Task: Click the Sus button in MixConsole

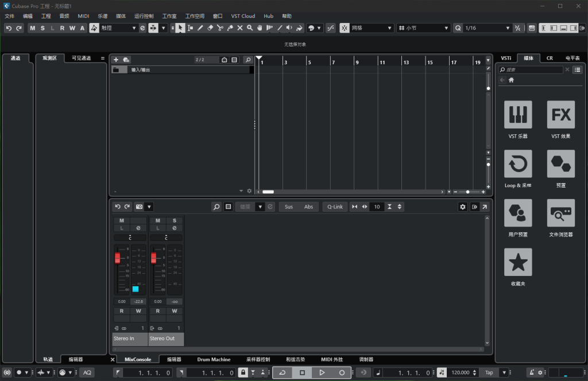Action: point(288,207)
